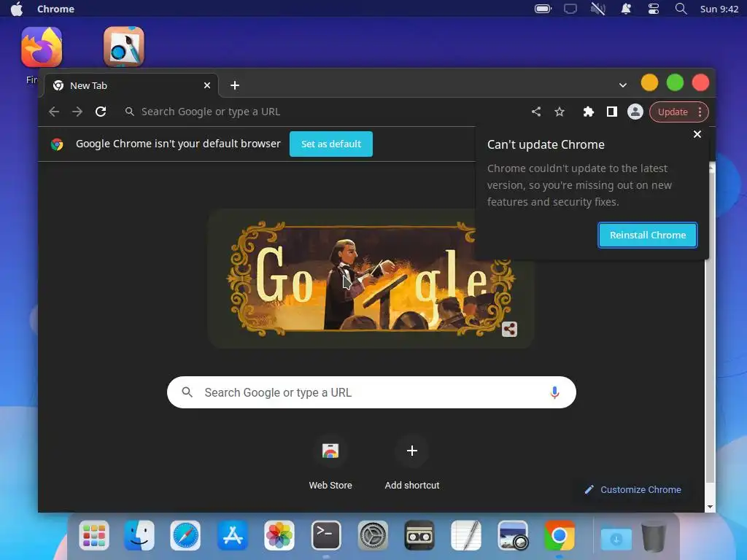This screenshot has width=747, height=560.
Task: Open Customize Chrome
Action: click(x=633, y=489)
